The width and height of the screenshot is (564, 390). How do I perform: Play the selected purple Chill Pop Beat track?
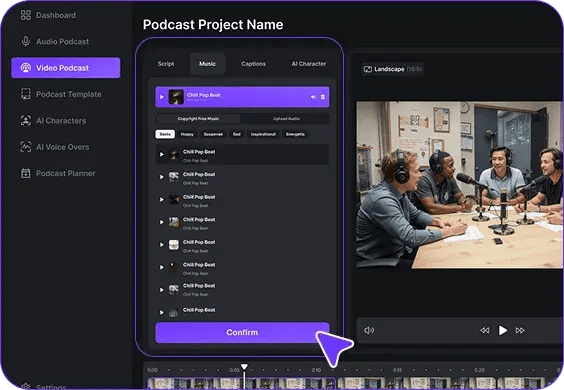point(162,97)
